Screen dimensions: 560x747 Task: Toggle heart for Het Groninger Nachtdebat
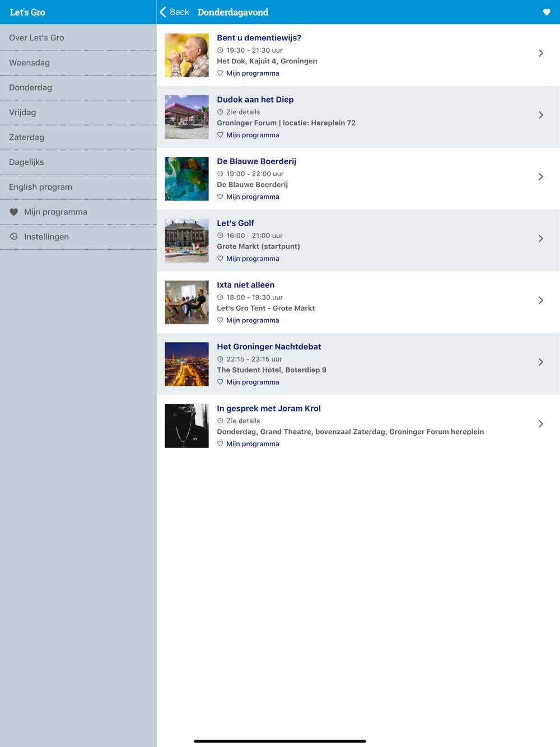pyautogui.click(x=220, y=382)
